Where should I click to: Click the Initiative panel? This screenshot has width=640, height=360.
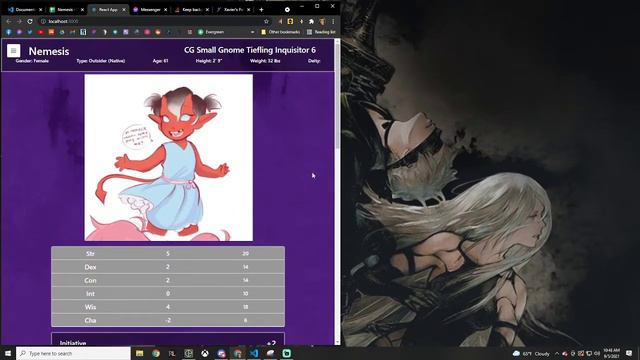coord(168,340)
